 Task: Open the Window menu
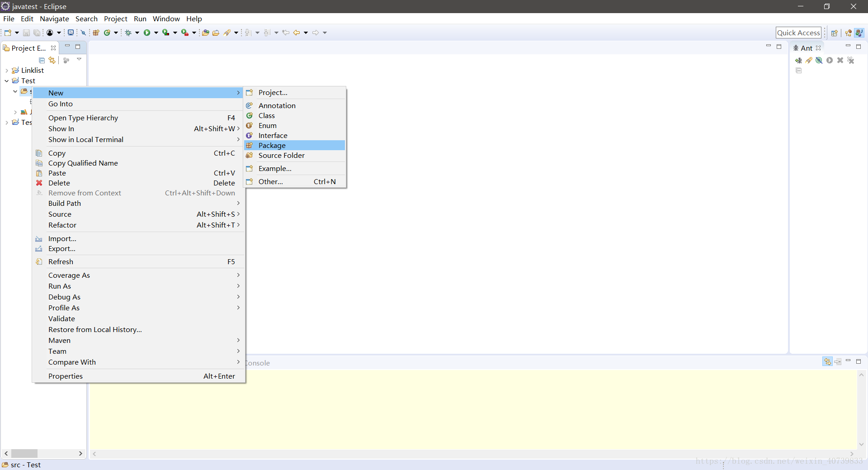pyautogui.click(x=166, y=19)
